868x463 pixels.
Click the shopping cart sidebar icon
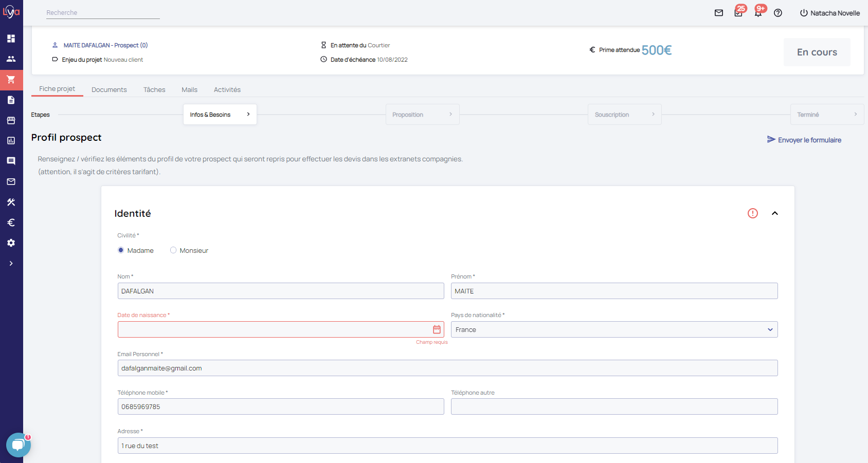pyautogui.click(x=11, y=80)
